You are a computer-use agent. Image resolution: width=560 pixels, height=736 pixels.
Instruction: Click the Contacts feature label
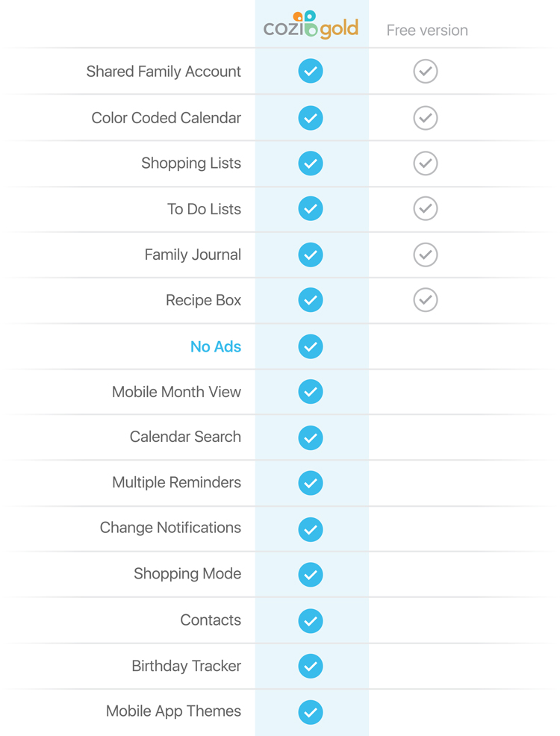pos(211,620)
